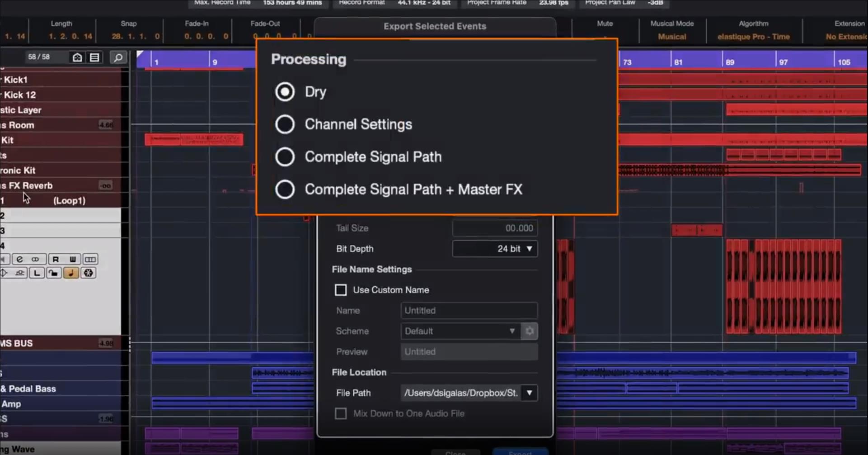Enable the Use Custom Name checkbox
The width and height of the screenshot is (868, 455).
341,290
